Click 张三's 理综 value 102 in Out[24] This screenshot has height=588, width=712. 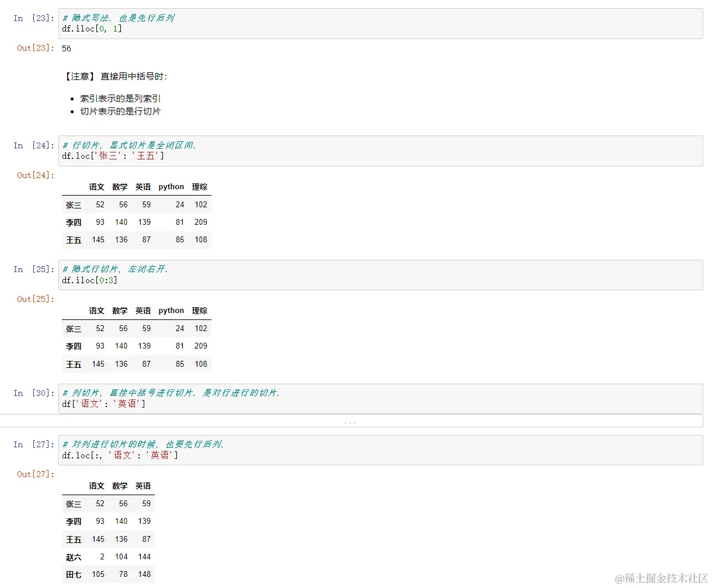[x=201, y=205]
